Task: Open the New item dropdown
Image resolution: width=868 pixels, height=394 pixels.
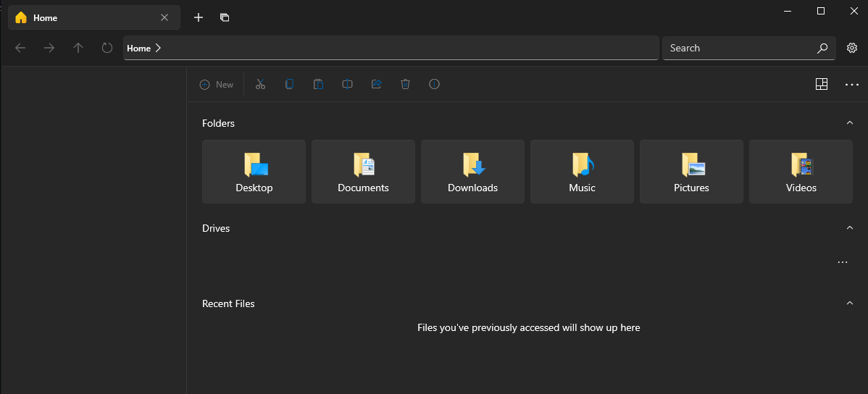Action: (217, 85)
